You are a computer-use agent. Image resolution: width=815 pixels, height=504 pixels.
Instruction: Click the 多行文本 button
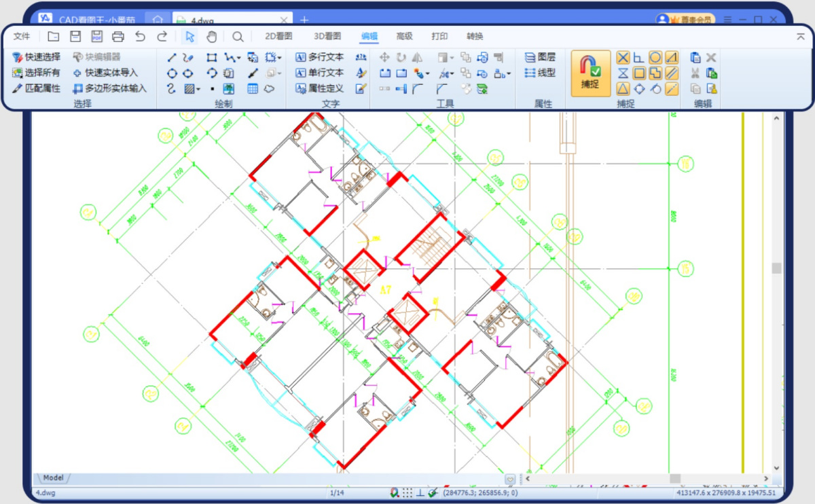(x=319, y=58)
